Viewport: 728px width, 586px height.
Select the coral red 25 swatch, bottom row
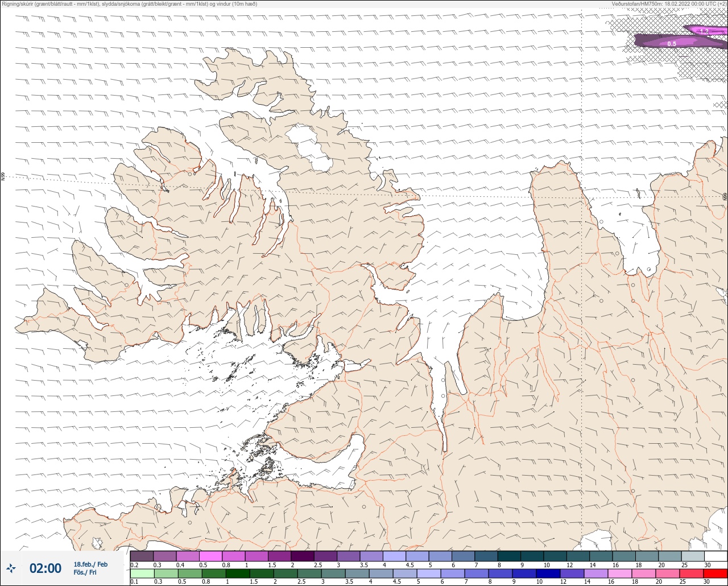pyautogui.click(x=691, y=573)
